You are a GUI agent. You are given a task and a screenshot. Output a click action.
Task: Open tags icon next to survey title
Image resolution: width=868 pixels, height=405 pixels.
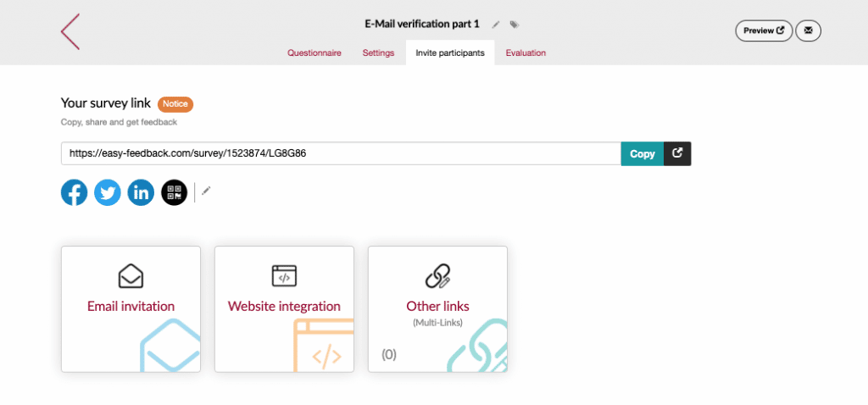pos(515,25)
